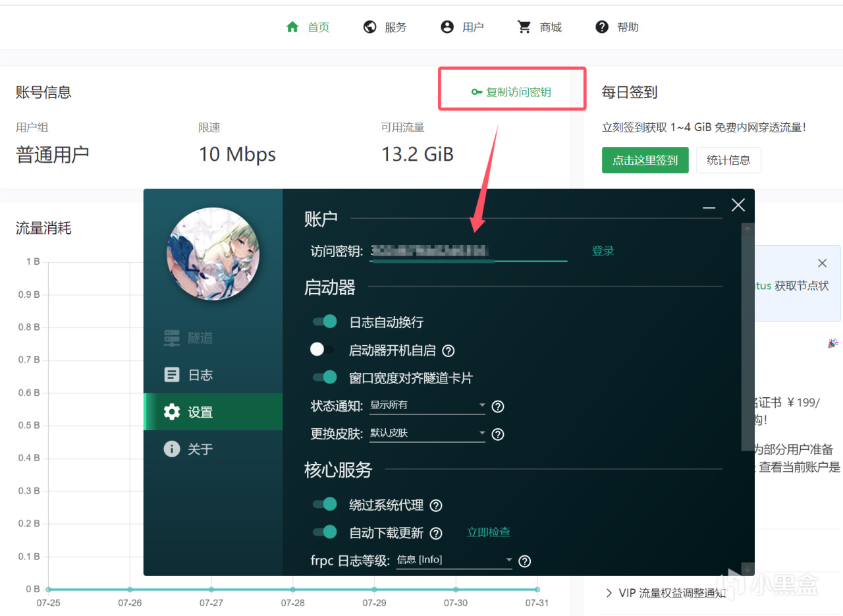This screenshot has height=616, width=843.
Task: Click the scrollbar up arrow in launcher
Action: coord(748,229)
